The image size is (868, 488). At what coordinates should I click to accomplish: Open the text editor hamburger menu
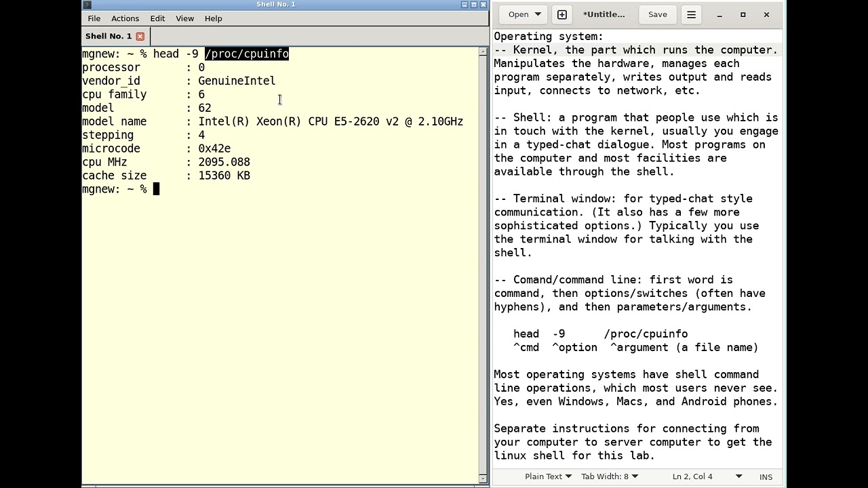tap(691, 14)
